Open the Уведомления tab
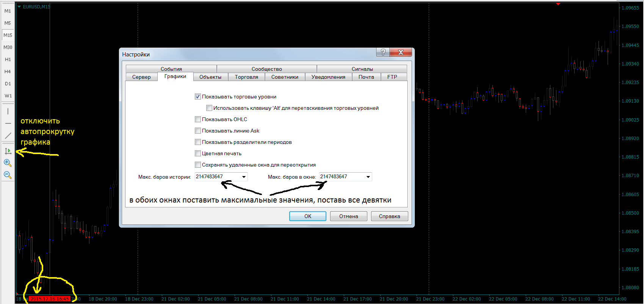 (328, 77)
